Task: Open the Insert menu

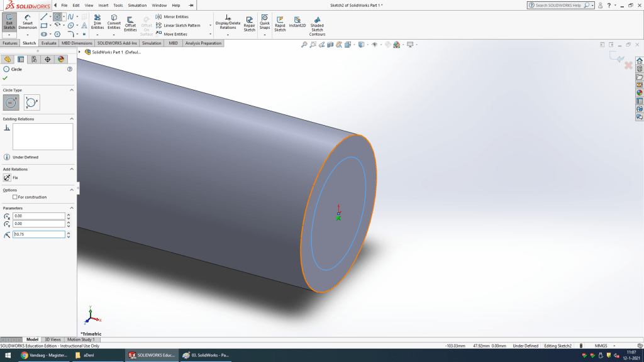Action: point(103,5)
